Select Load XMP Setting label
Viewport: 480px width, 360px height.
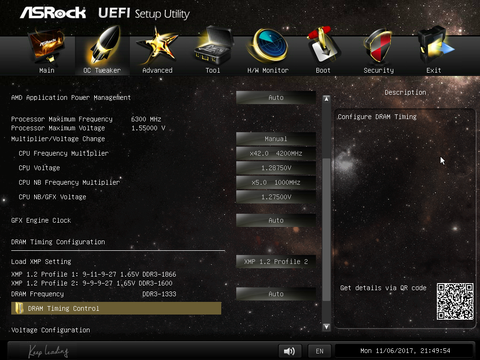coord(41,262)
